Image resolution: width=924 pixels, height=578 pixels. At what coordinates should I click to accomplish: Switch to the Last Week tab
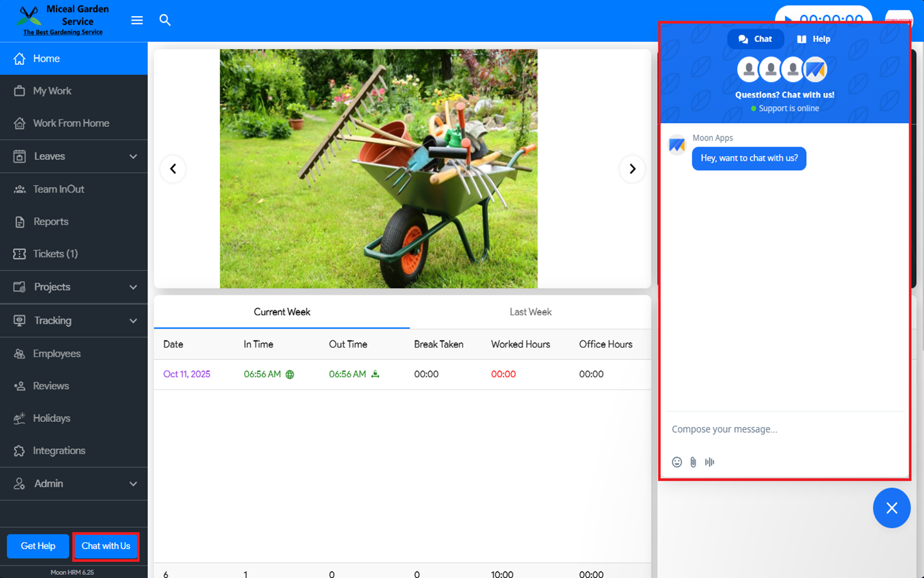(530, 312)
